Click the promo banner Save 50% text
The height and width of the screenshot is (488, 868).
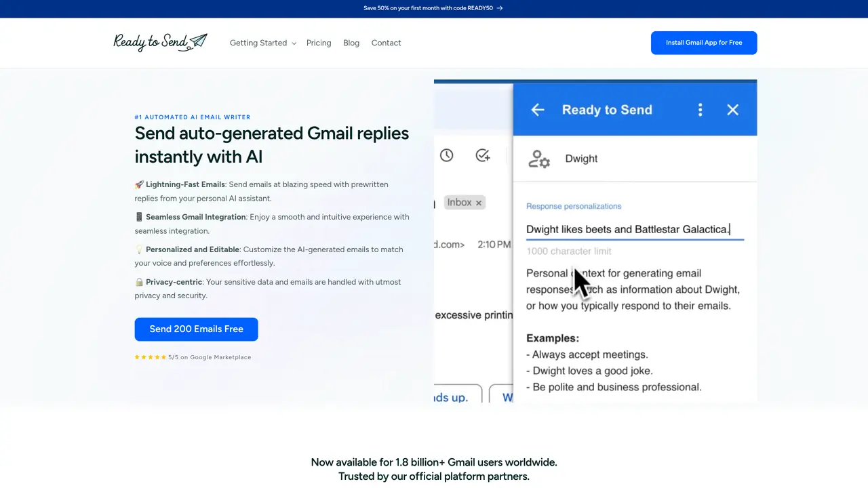click(x=428, y=8)
